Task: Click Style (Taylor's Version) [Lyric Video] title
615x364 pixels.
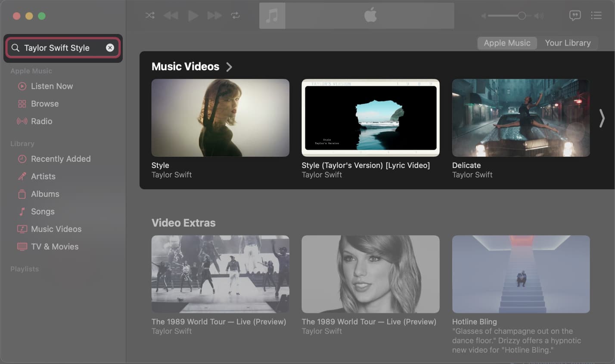Action: pyautogui.click(x=366, y=165)
